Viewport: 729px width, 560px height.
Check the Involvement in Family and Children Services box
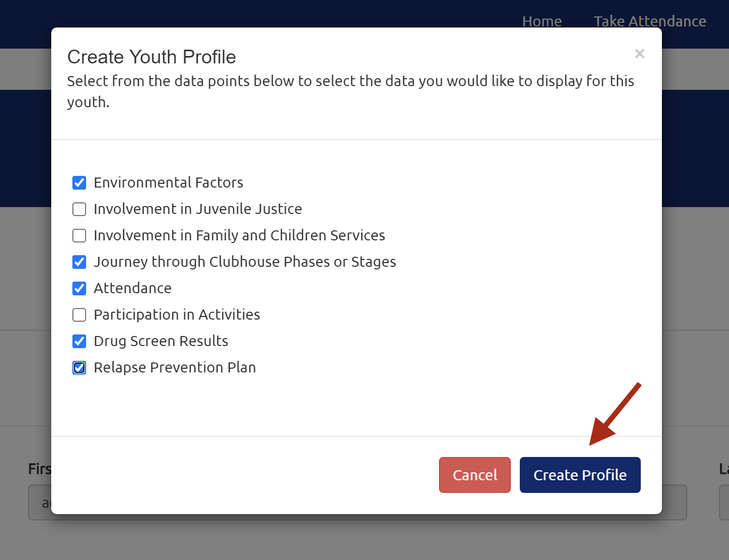click(79, 236)
